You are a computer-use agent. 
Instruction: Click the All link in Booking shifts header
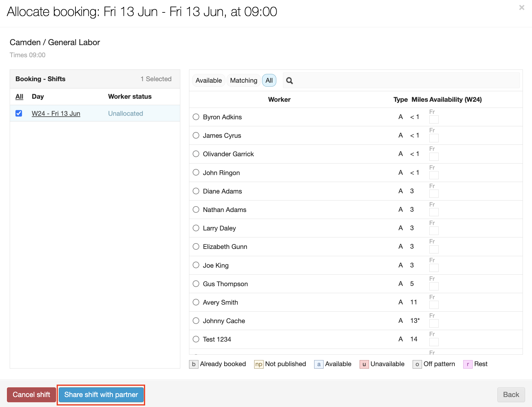[19, 97]
